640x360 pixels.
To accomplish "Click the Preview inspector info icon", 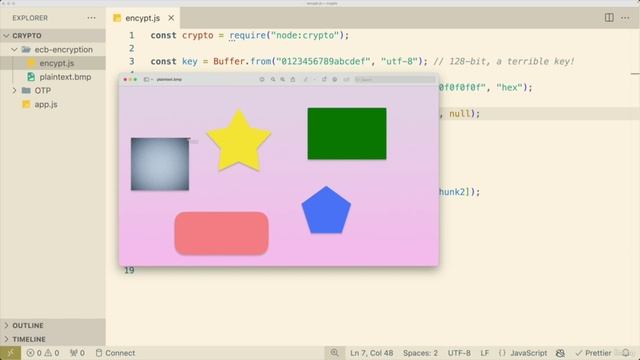I will pos(262,80).
